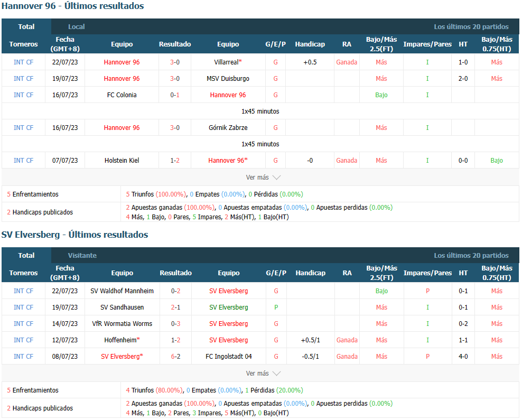522x420 pixels.
Task: Click the 3-0 result against Villarreal
Action: [175, 62]
